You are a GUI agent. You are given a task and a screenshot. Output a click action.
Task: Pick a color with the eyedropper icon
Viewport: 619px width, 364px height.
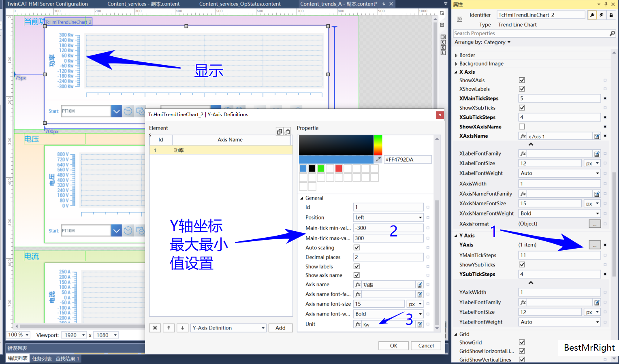[378, 159]
